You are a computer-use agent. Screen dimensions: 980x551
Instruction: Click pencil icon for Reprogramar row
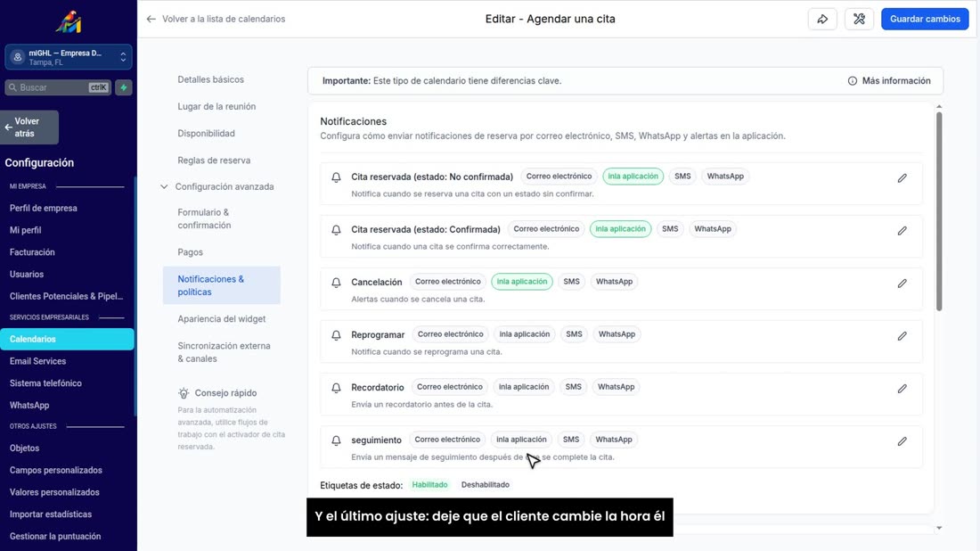point(902,336)
